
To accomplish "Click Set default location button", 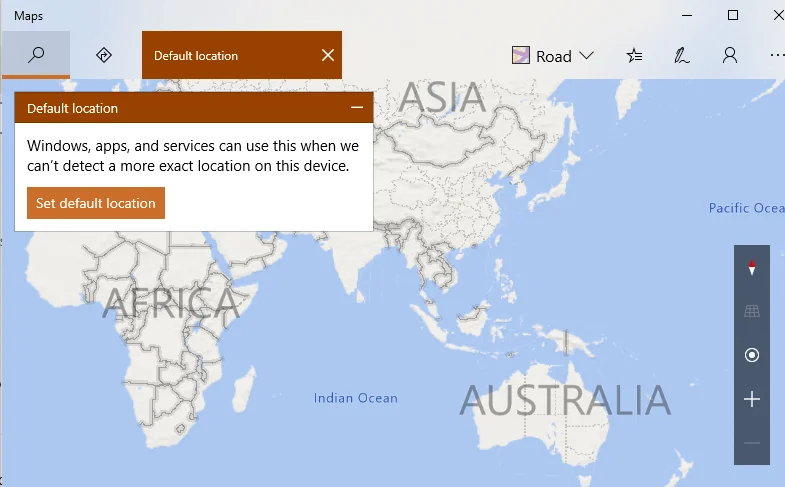I will point(96,203).
